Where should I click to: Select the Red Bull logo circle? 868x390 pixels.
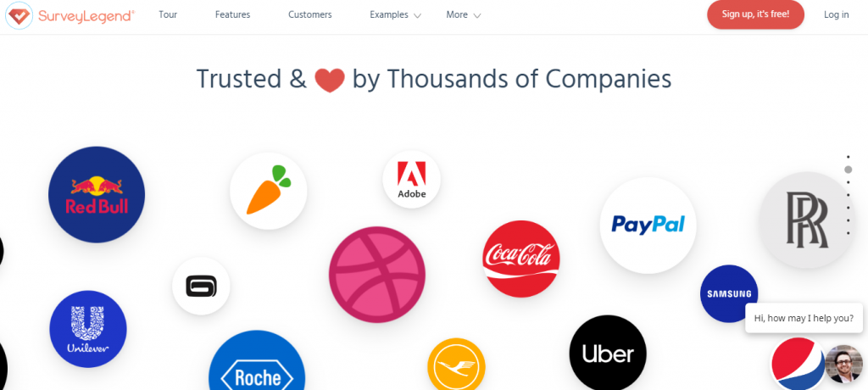point(97,194)
